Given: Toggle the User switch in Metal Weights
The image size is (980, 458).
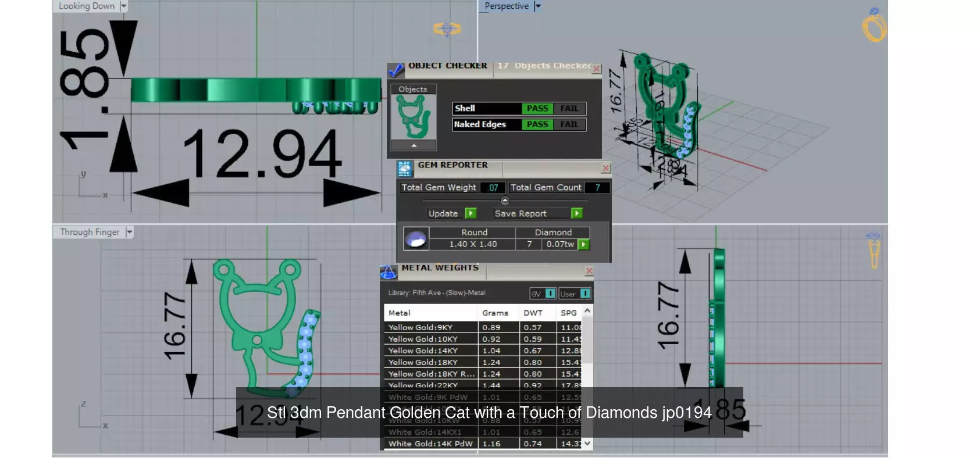Looking at the screenshot, I should [x=585, y=294].
